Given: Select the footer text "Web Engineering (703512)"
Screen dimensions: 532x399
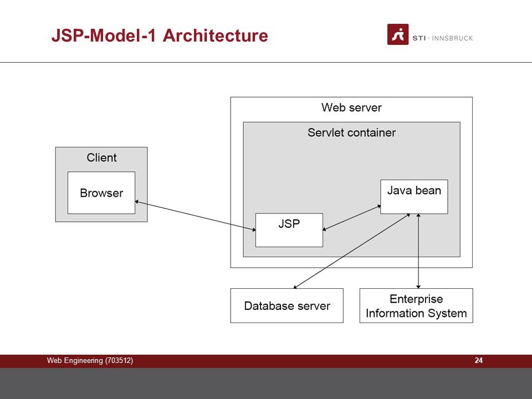Looking at the screenshot, I should click(x=90, y=361).
